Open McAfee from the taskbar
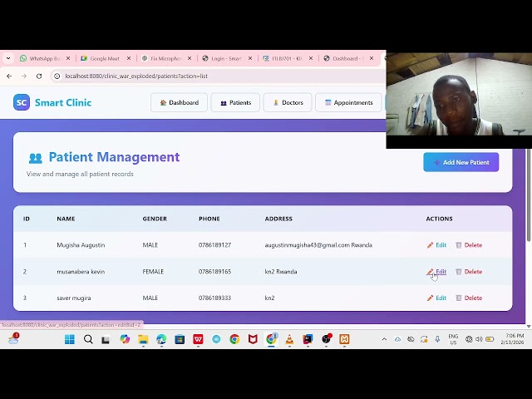Viewport: 532px width, 399px height. (x=253, y=339)
